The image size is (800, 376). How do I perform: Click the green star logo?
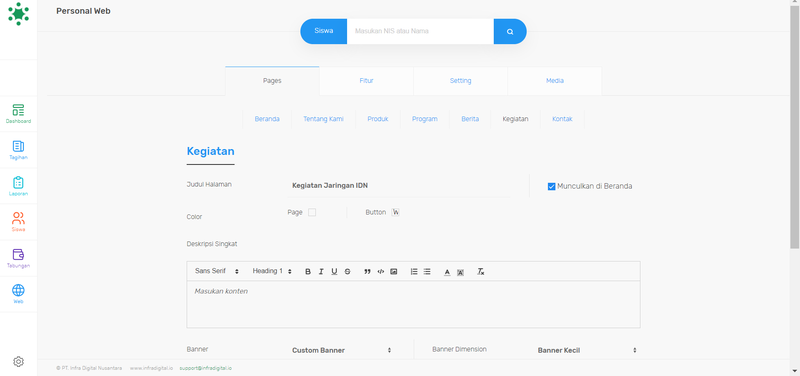[x=18, y=14]
